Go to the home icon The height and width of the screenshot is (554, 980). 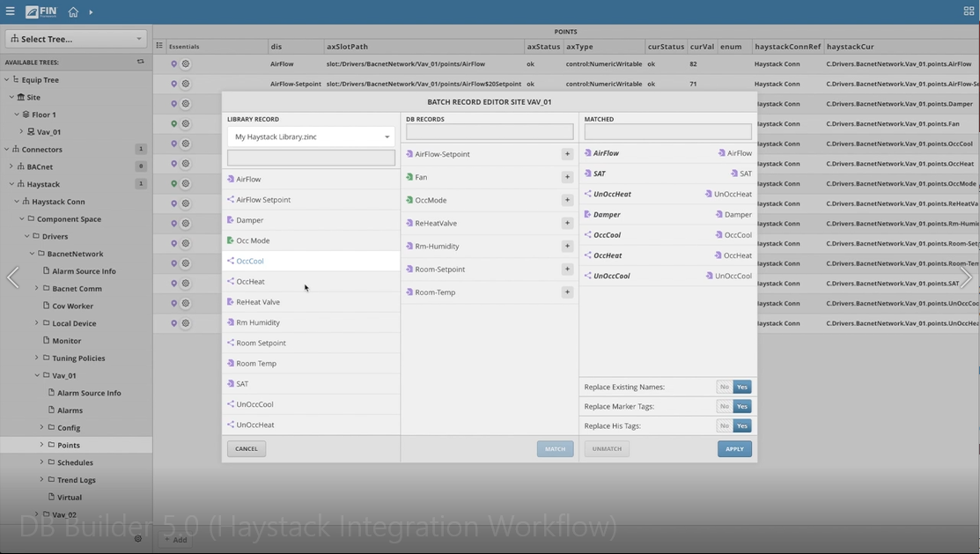73,11
